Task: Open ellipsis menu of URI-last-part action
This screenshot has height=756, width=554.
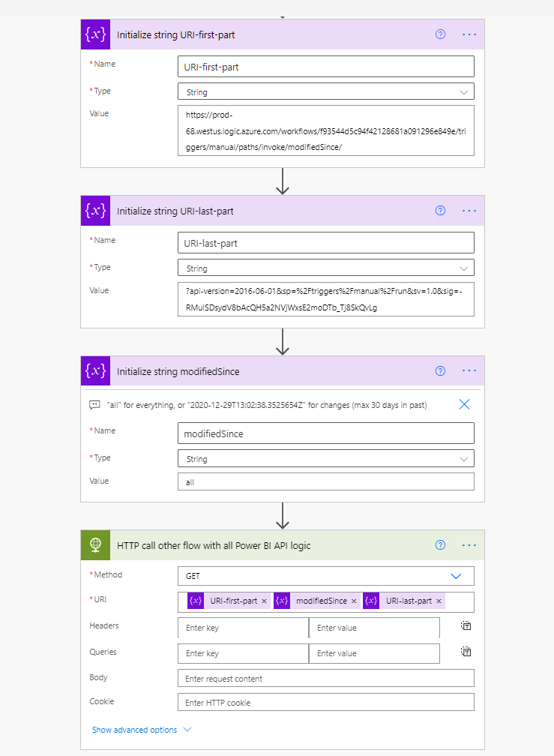Action: (x=469, y=211)
